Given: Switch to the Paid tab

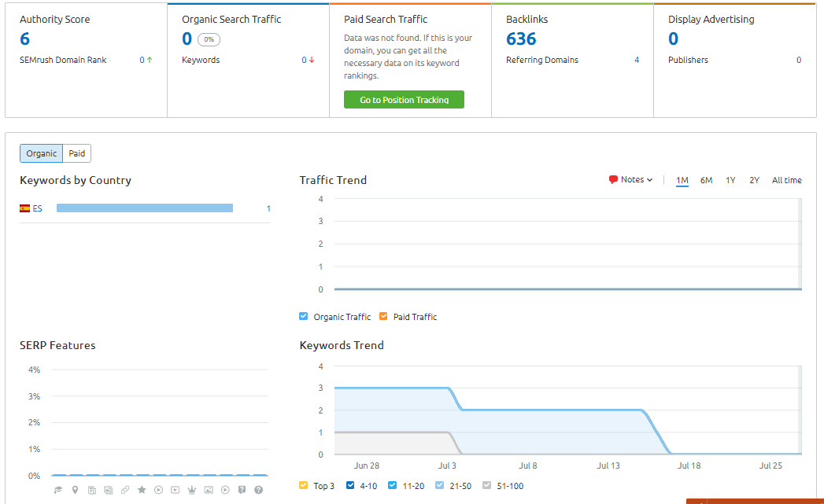Looking at the screenshot, I should click(x=76, y=153).
